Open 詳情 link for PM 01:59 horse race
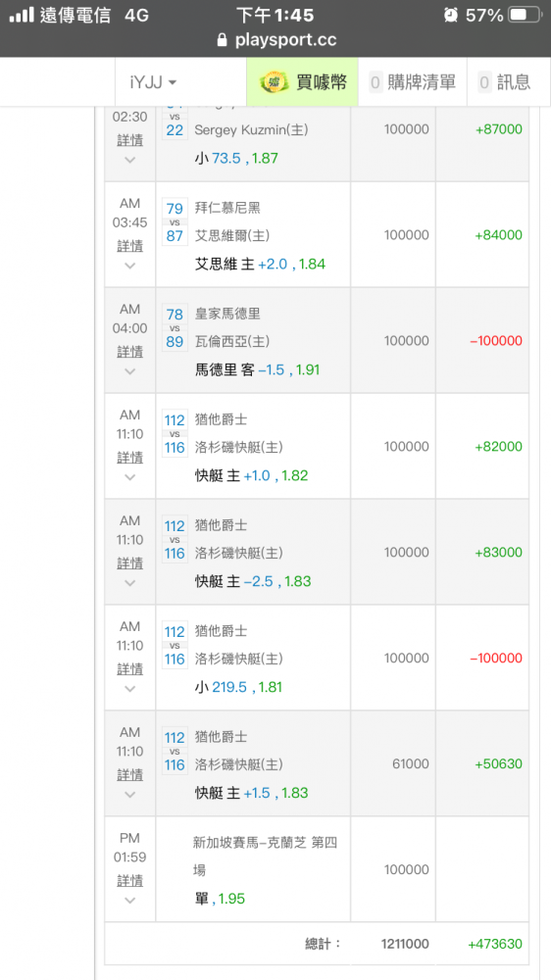551x980 pixels. click(130, 881)
